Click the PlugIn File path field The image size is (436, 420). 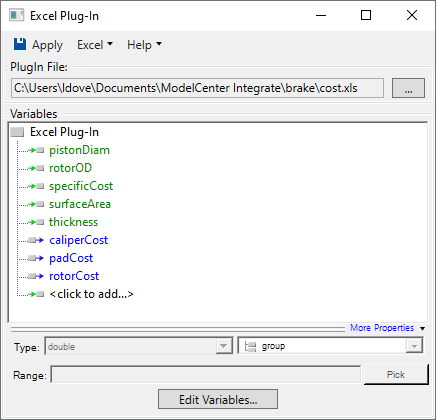coord(197,88)
